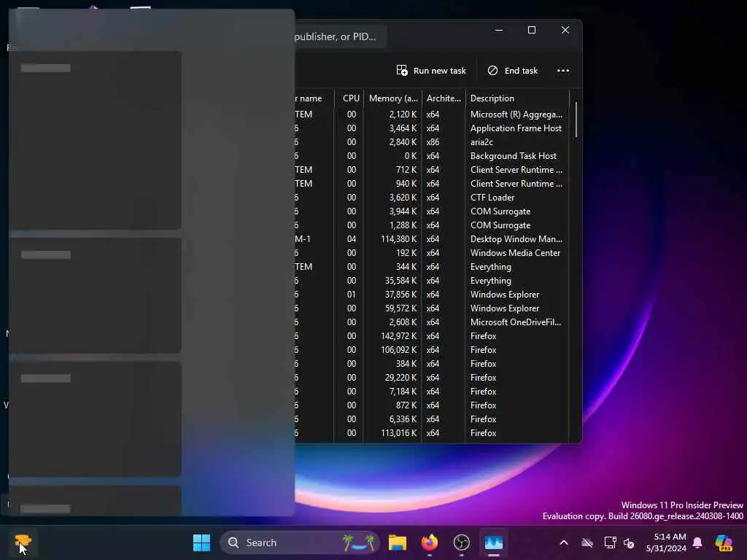This screenshot has width=747, height=560.
Task: Select COM Surrogate row with 3,944 K
Action: 433,211
